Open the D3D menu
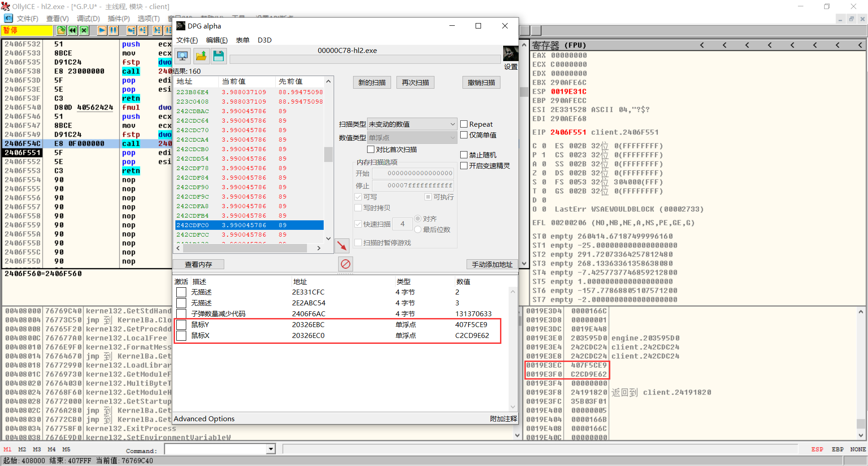The image size is (868, 466). click(264, 40)
